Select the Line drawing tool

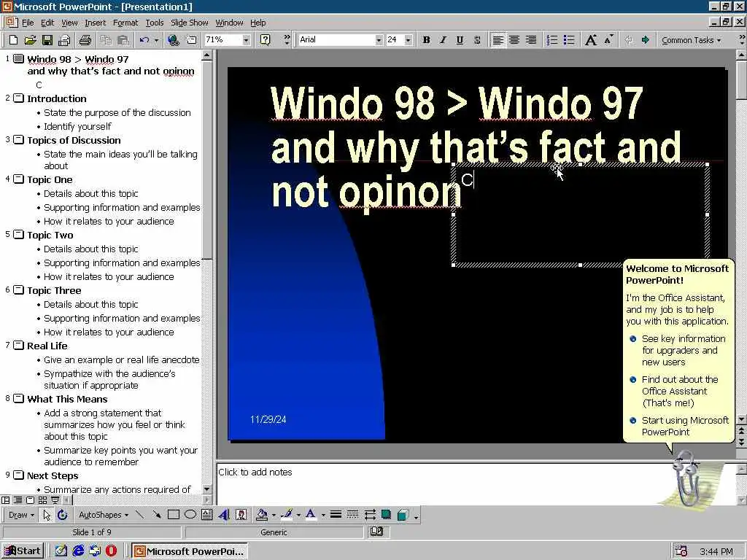[139, 515]
